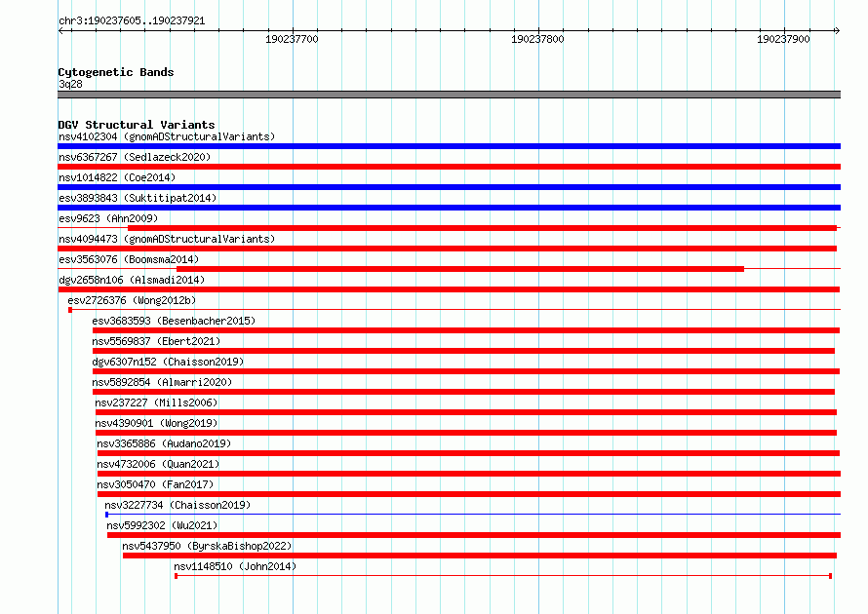Click the nsv3227734 (Chaisson2019) label

178,505
